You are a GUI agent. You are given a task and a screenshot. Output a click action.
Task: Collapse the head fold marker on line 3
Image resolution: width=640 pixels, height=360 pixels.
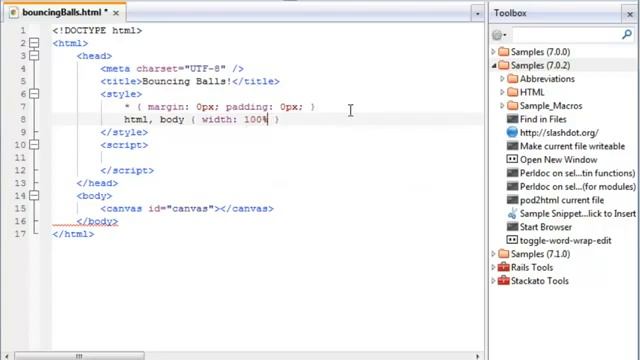click(34, 56)
